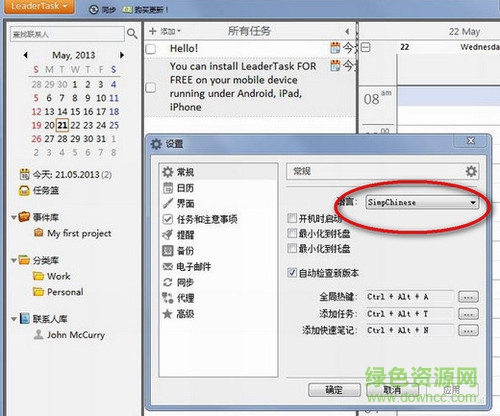
Task: Click the purchase update notification icon
Action: click(127, 10)
